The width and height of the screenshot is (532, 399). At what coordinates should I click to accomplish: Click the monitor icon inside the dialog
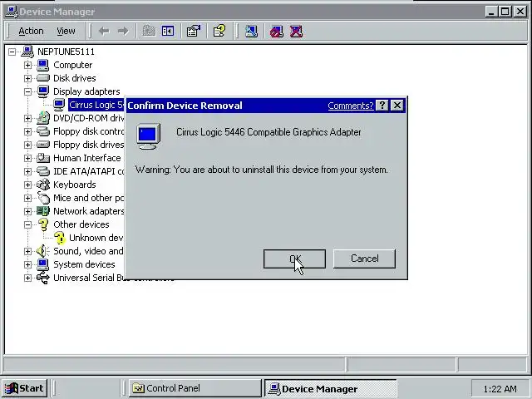coord(148,136)
